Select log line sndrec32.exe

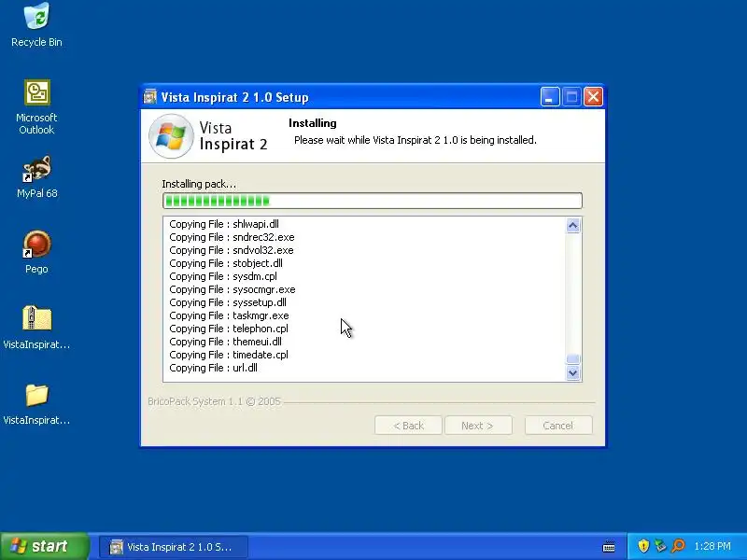pyautogui.click(x=232, y=237)
